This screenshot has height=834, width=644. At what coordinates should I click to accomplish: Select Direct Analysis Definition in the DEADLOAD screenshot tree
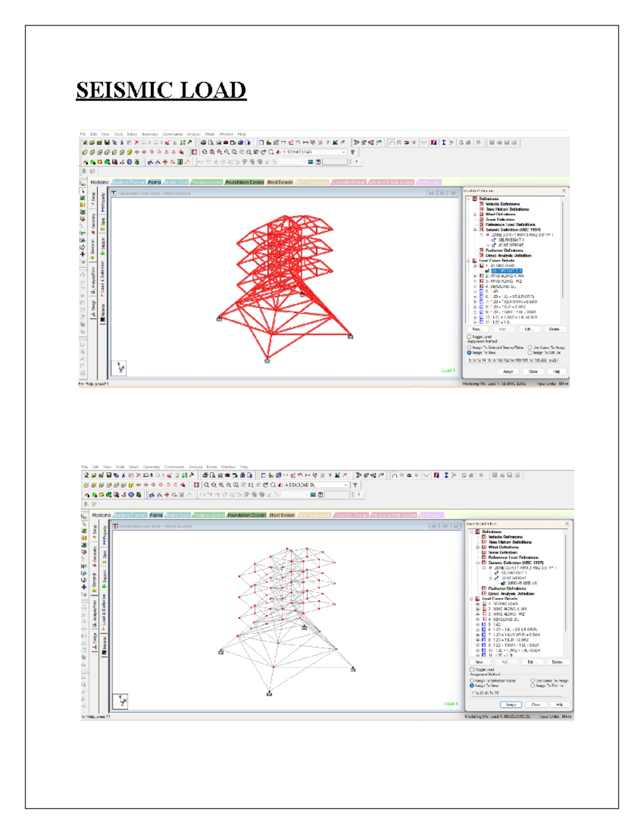pos(511,593)
